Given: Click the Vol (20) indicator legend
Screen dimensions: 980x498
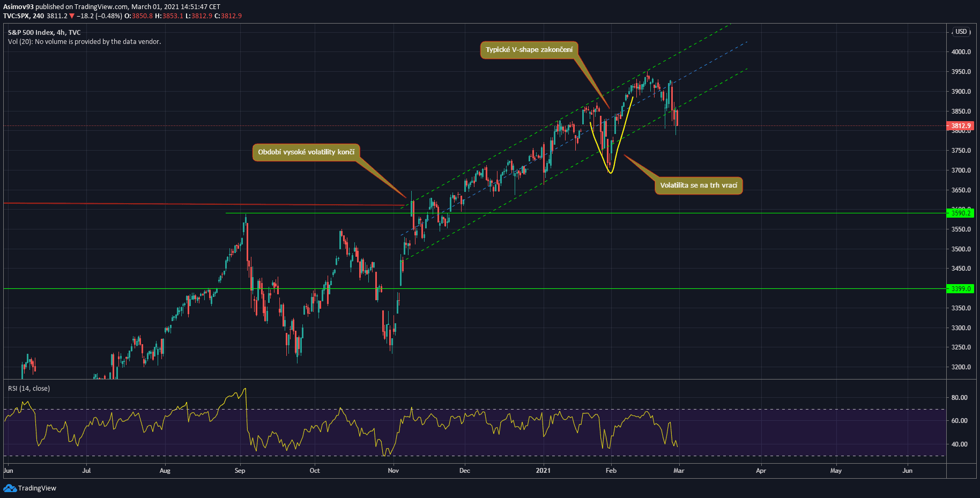Looking at the screenshot, I should tap(84, 42).
